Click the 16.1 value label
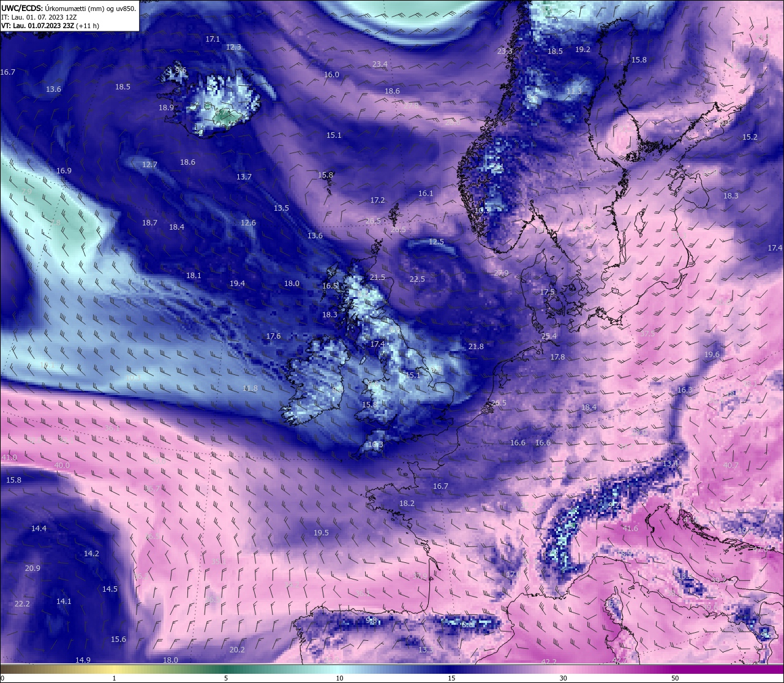Viewport: 784px width, 683px height. tap(426, 194)
